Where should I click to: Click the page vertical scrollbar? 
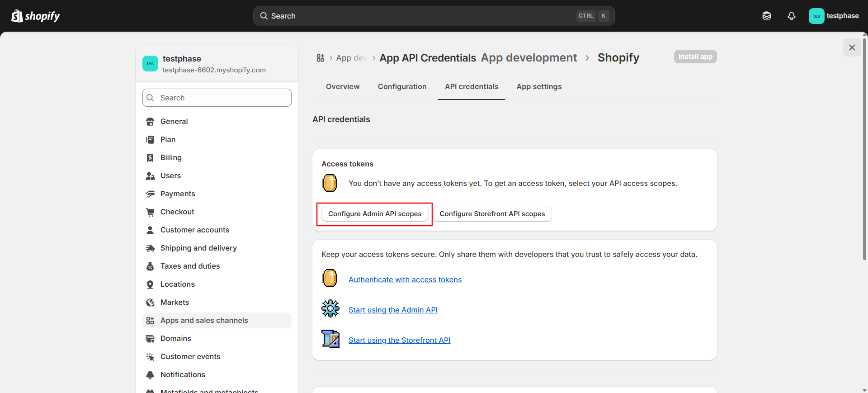864,149
